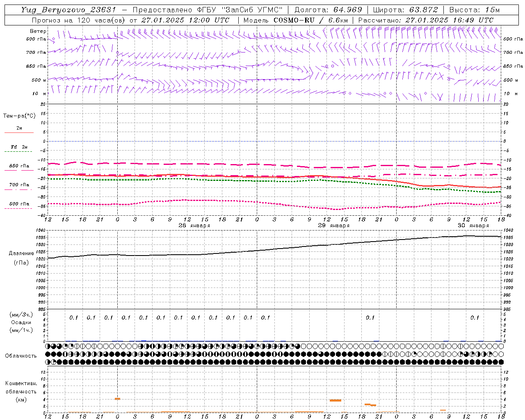
Task: Click the 2м temperature legend label
Action: 19,128
